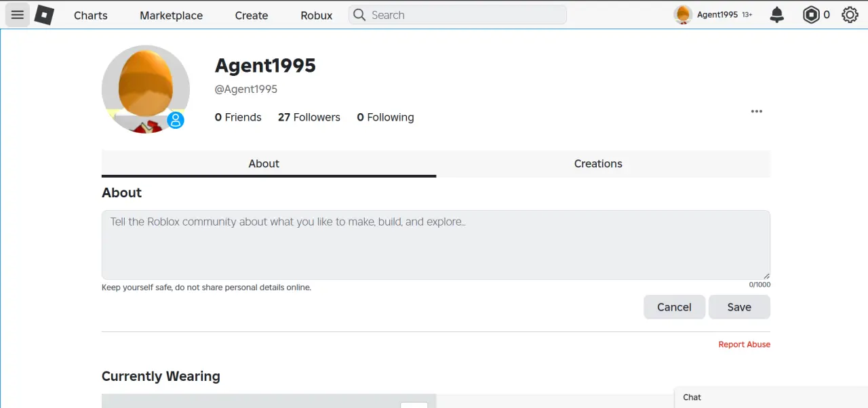Click the 0/1000 character counter
Image resolution: width=868 pixels, height=408 pixels.
pyautogui.click(x=759, y=285)
